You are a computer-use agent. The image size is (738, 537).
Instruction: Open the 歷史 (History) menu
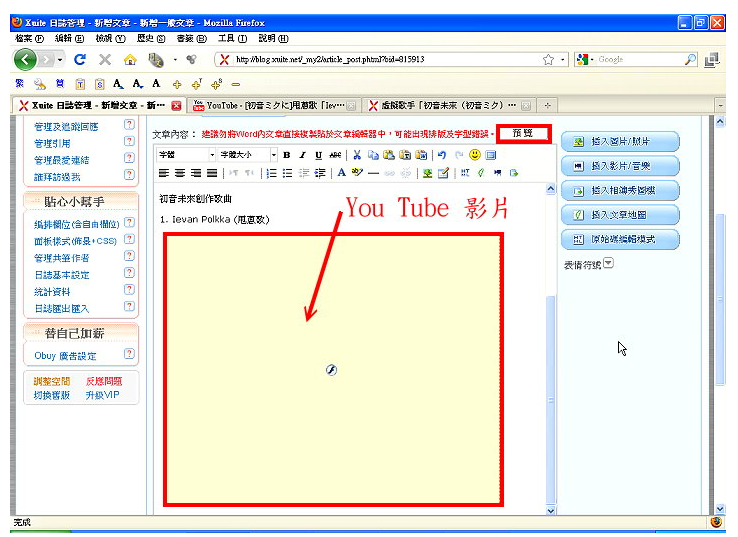[151, 39]
